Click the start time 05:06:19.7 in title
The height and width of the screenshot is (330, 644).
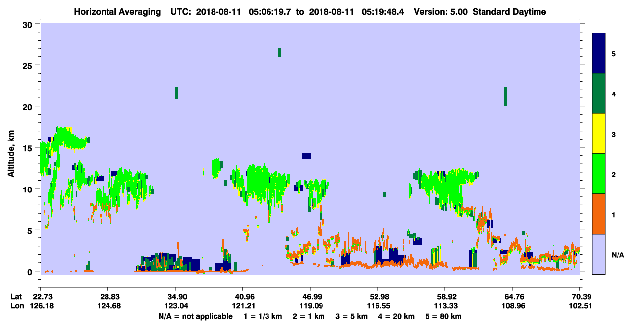tap(271, 12)
